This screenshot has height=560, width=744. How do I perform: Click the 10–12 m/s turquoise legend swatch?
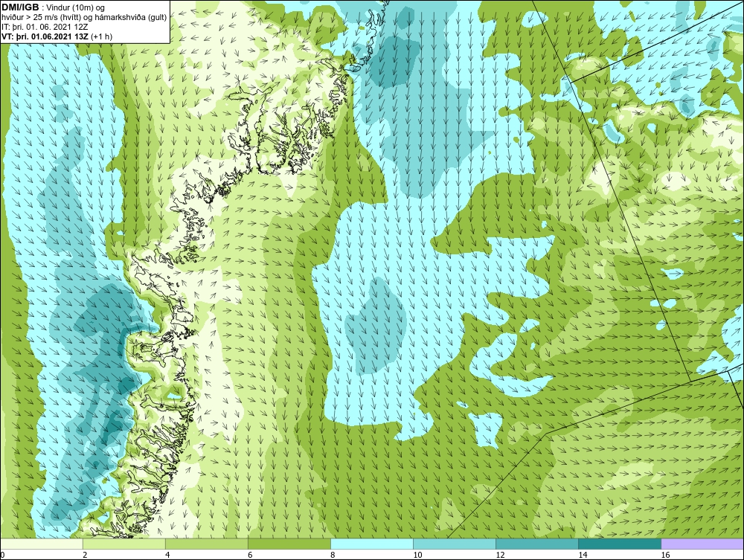[x=454, y=544]
